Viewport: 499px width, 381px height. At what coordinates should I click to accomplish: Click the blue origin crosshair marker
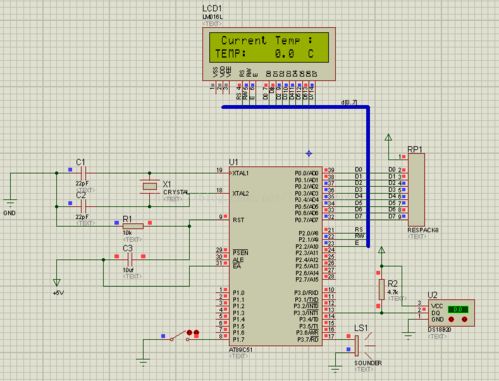coord(309,153)
